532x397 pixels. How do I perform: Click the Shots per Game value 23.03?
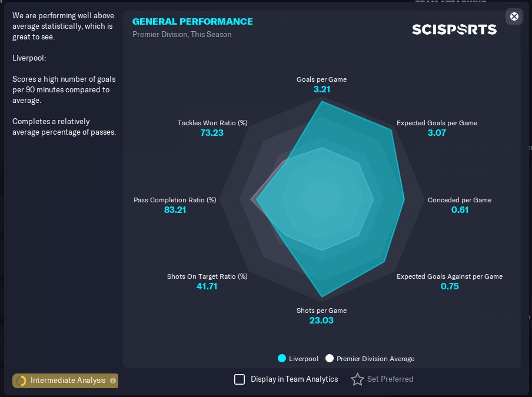click(321, 321)
